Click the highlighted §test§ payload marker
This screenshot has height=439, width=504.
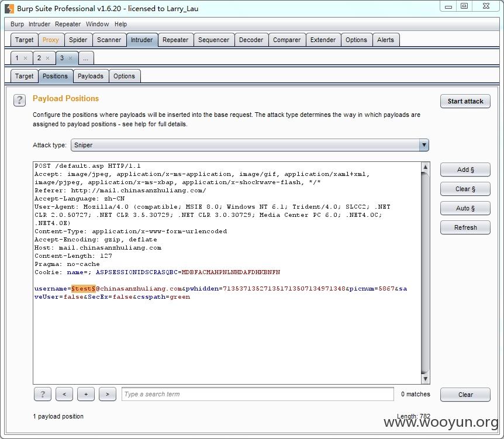click(83, 289)
